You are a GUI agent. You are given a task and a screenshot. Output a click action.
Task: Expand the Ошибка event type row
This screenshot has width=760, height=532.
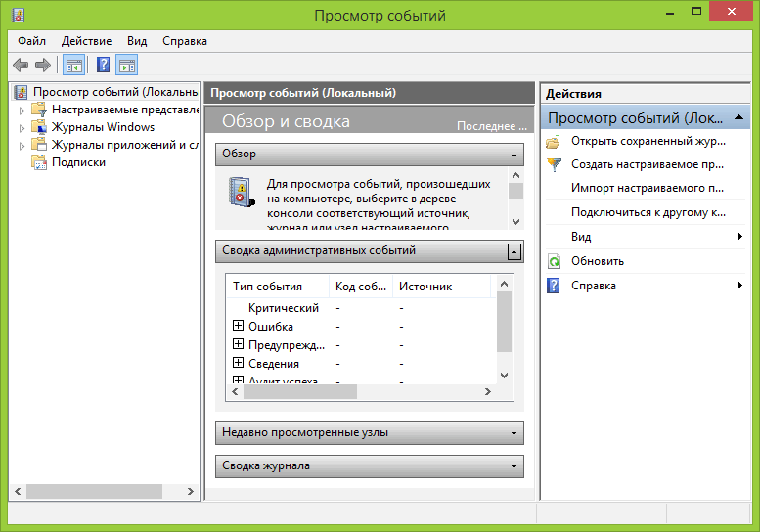pos(238,327)
